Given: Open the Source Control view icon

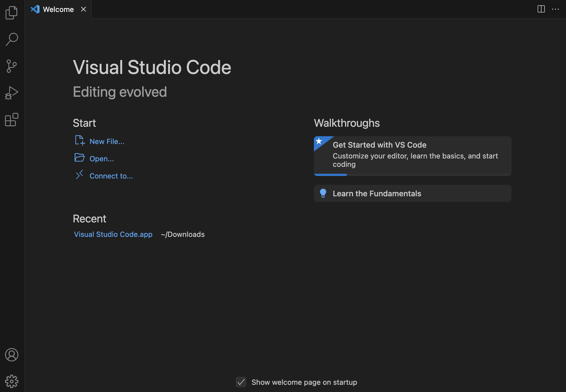Looking at the screenshot, I should [12, 66].
